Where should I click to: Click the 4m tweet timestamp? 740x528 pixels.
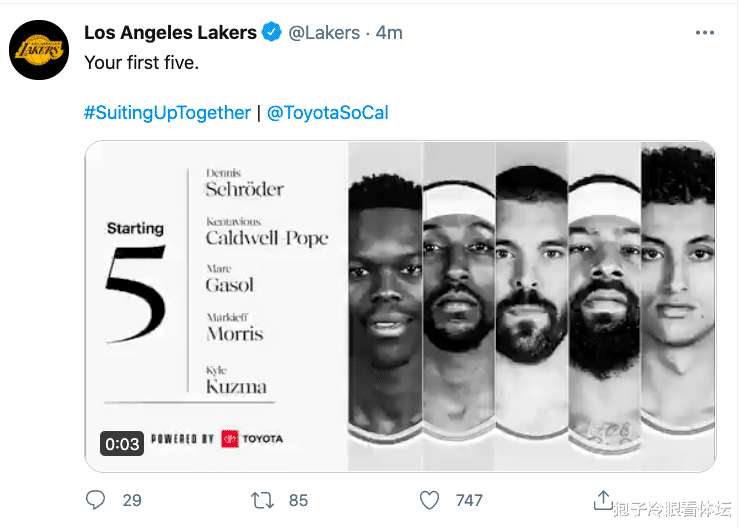tap(389, 33)
